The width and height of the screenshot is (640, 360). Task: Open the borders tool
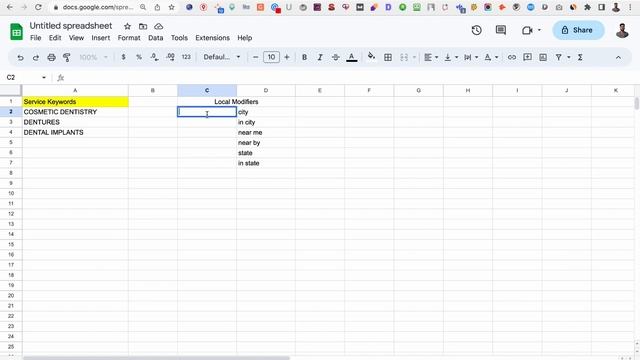click(388, 58)
